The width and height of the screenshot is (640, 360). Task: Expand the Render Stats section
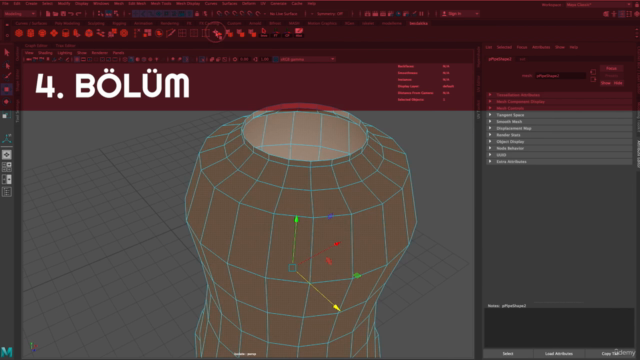click(x=559, y=135)
